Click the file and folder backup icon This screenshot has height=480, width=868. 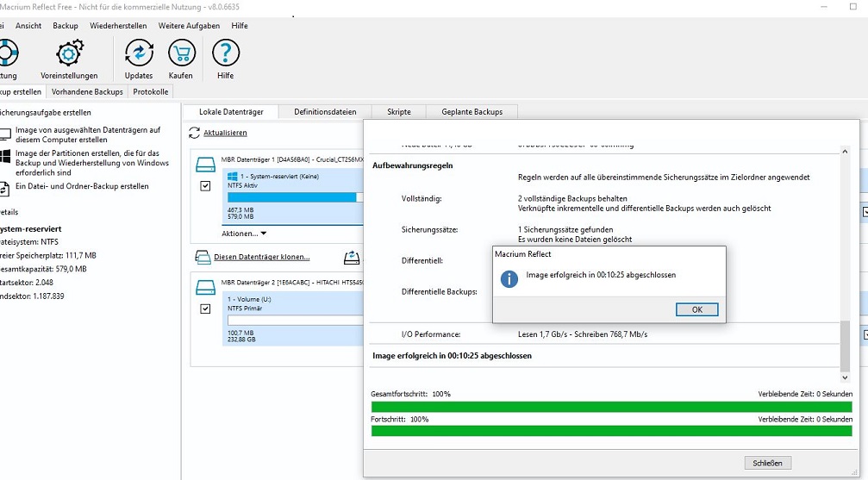click(x=4, y=189)
